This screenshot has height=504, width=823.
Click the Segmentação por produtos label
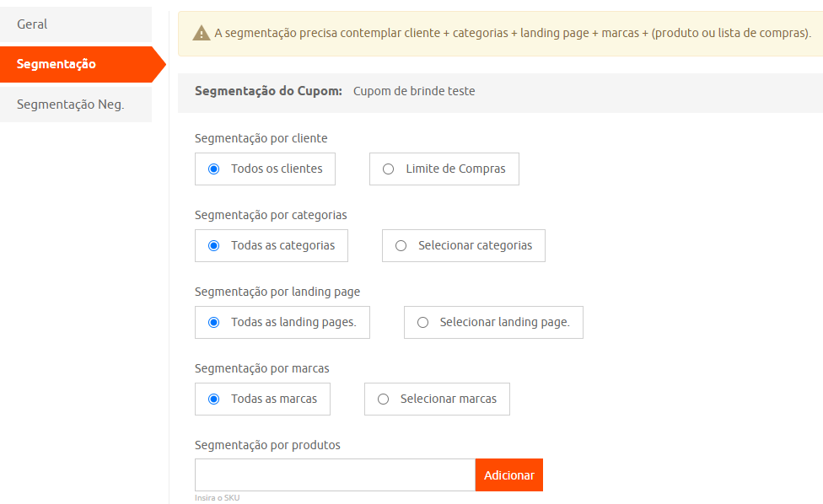pyautogui.click(x=267, y=445)
